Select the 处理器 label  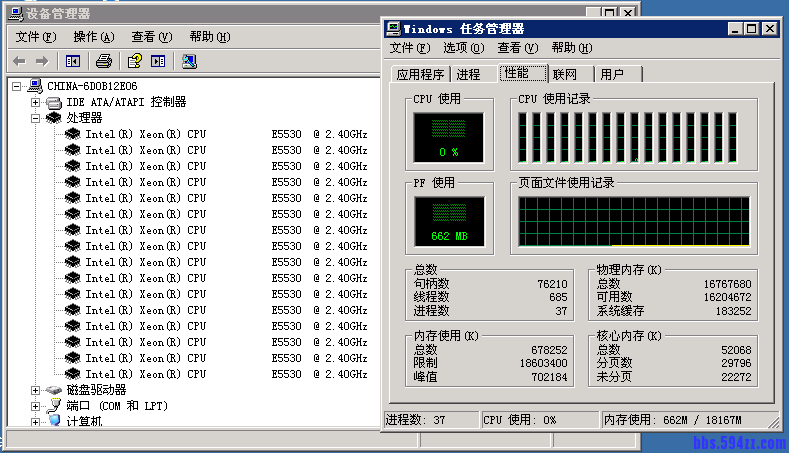click(x=84, y=118)
